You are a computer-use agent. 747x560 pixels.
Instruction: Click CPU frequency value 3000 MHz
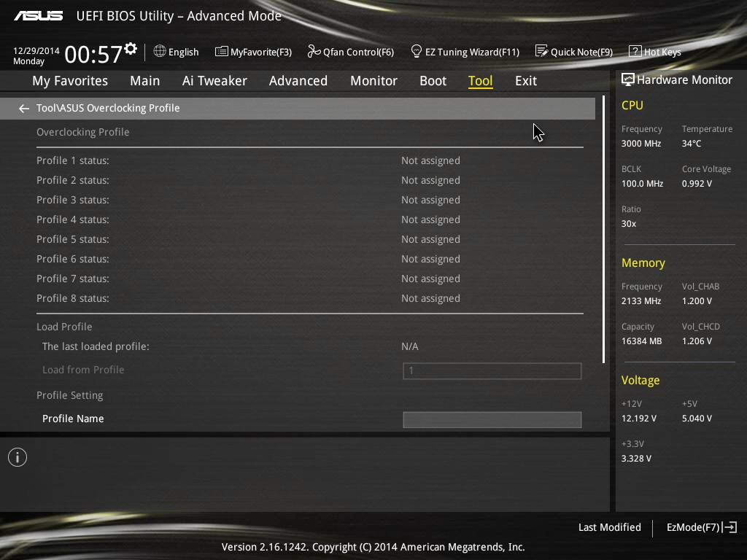640,144
